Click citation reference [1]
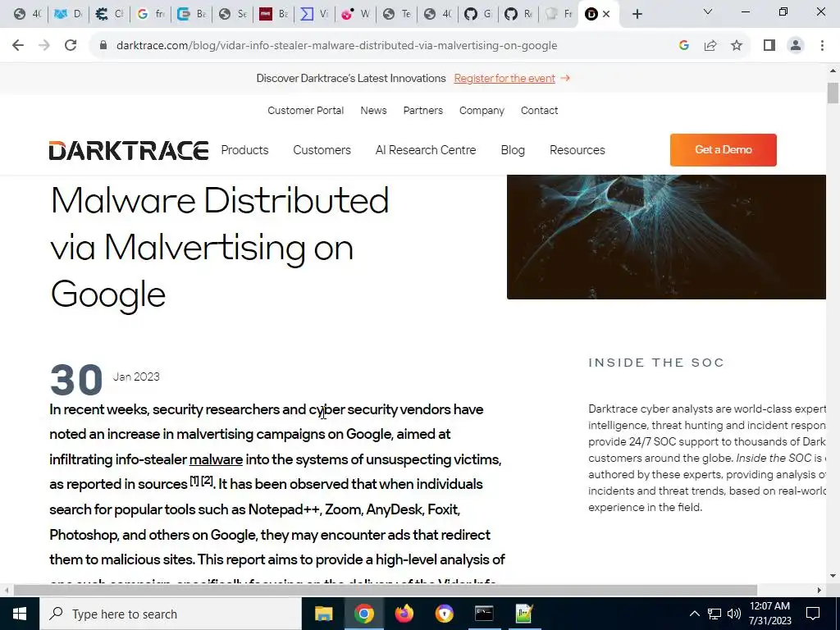This screenshot has height=630, width=840. click(194, 481)
